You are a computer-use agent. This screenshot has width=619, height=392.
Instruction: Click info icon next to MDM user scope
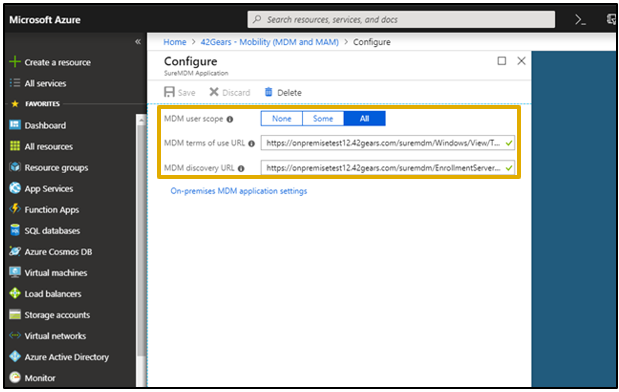[x=230, y=119]
